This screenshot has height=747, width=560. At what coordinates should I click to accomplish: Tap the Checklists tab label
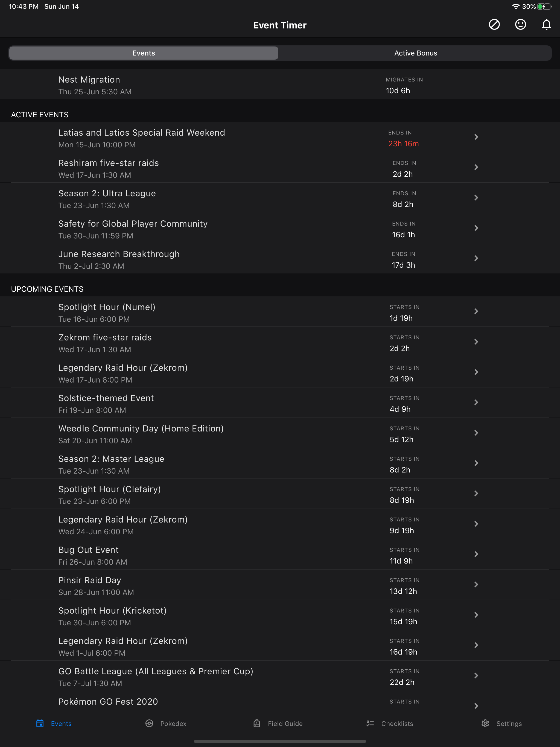pyautogui.click(x=397, y=724)
